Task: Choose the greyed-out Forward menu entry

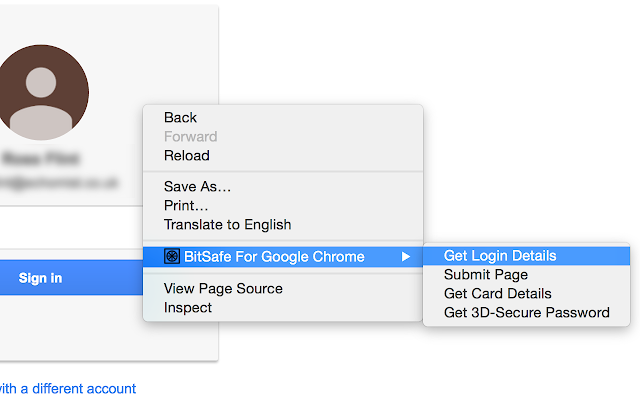Action: click(190, 137)
